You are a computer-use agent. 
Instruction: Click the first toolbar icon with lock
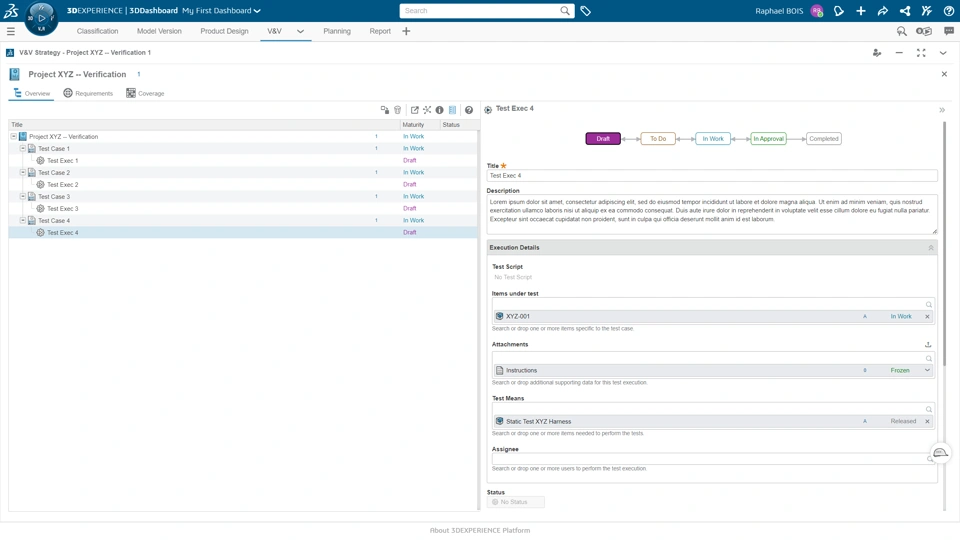(384, 110)
